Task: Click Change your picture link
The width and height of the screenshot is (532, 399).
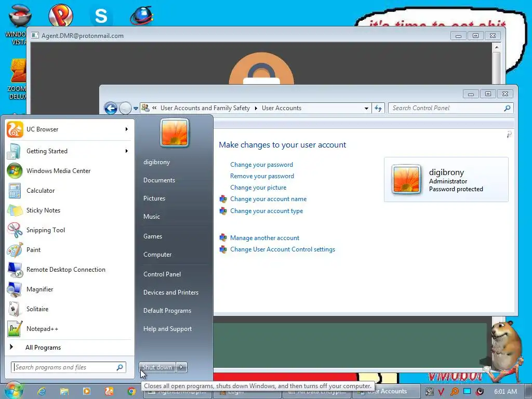Action: click(x=258, y=188)
